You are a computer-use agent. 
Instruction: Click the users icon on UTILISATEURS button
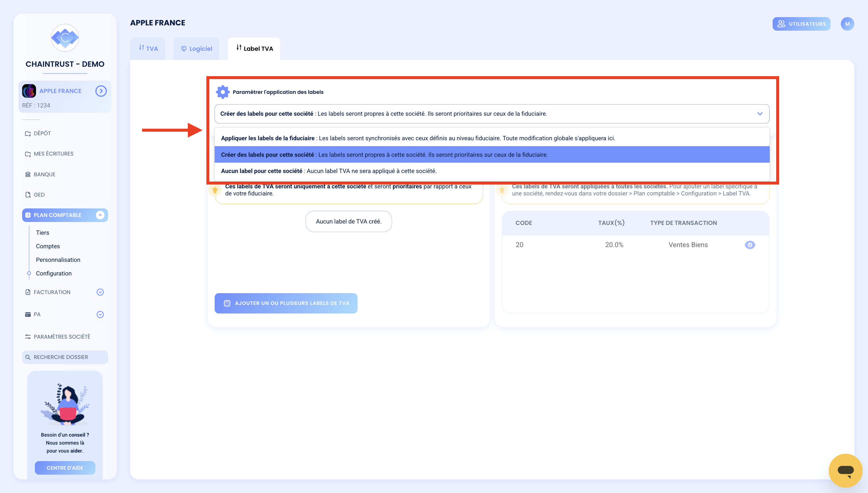781,24
